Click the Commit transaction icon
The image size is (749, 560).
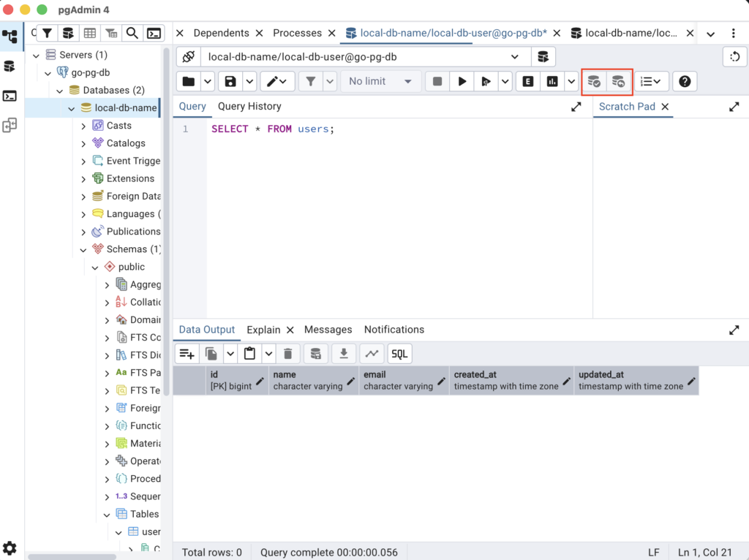coord(594,81)
